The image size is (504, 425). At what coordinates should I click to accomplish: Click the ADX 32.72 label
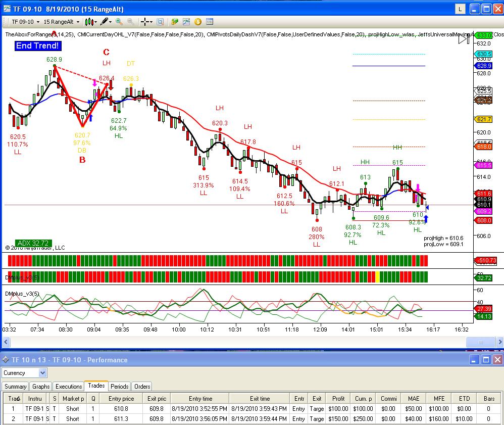pos(33,243)
